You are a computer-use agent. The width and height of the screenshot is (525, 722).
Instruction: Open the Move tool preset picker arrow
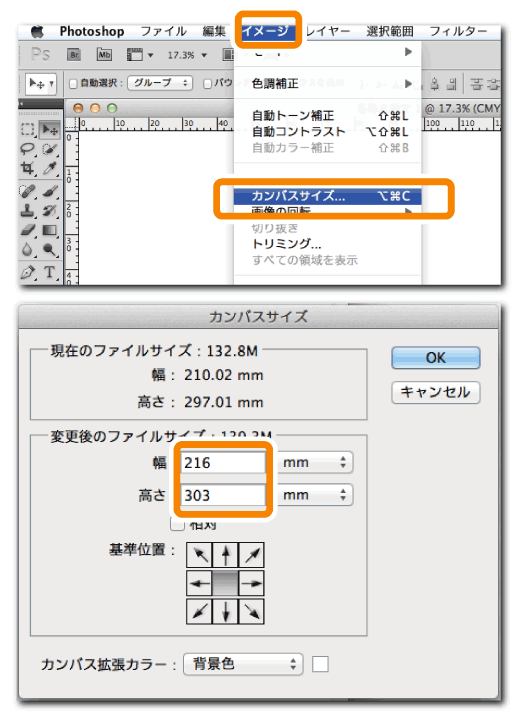pos(51,84)
